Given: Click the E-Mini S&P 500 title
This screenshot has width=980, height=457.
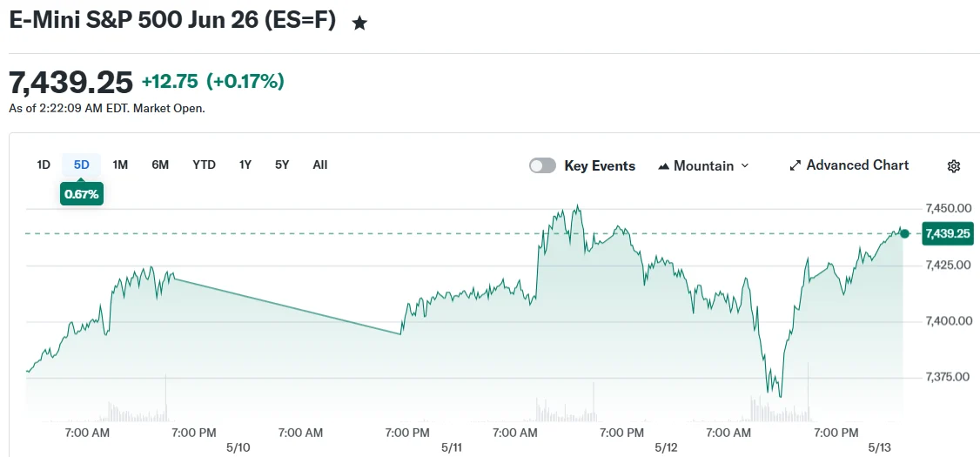Looking at the screenshot, I should pyautogui.click(x=171, y=20).
